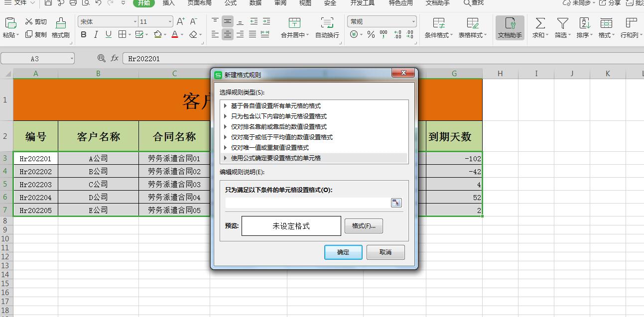Switch to the Formulas (公式) tab
Screen dimensions: 644x317
(231, 3)
